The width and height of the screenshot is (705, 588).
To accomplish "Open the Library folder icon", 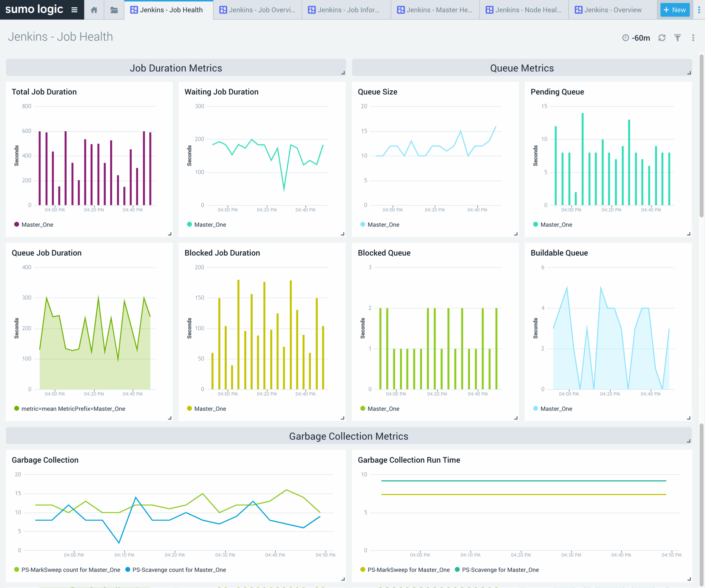I will [x=114, y=10].
